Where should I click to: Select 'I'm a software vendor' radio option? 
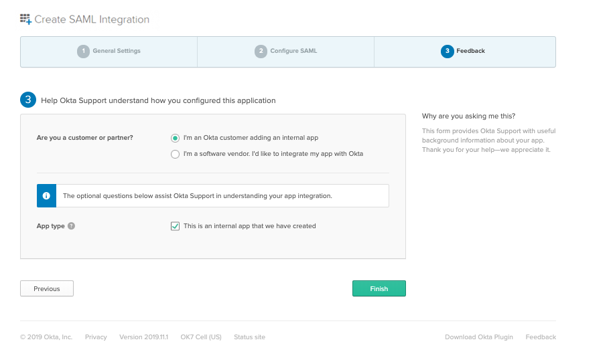pyautogui.click(x=176, y=154)
